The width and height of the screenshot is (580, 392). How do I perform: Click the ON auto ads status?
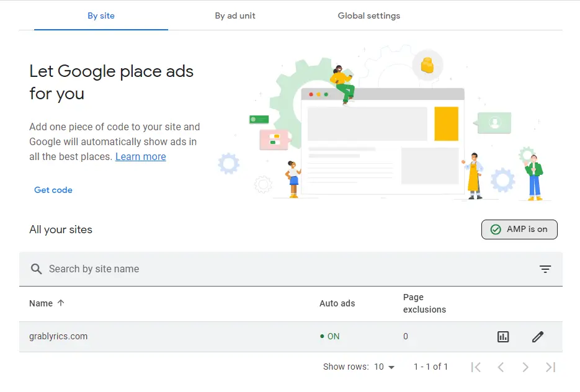(x=329, y=337)
